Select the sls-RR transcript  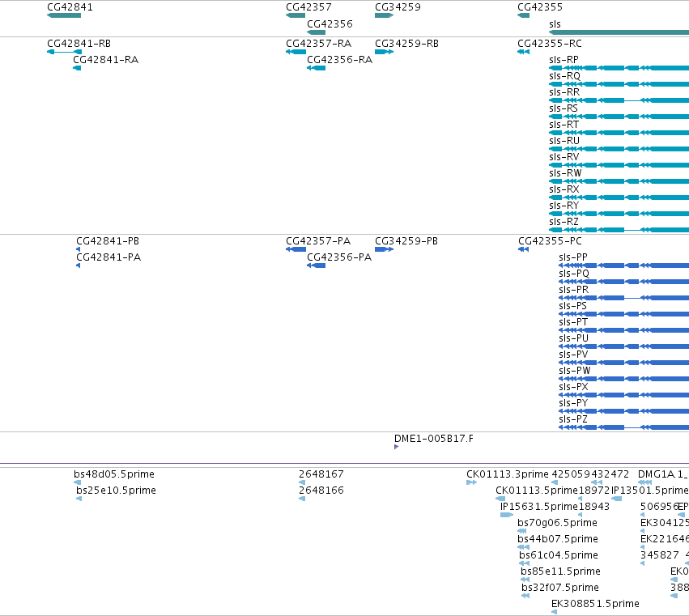pyautogui.click(x=619, y=100)
